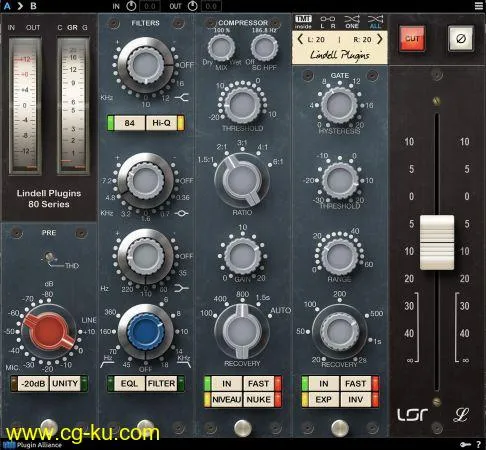Open help with the question mark

point(478,445)
